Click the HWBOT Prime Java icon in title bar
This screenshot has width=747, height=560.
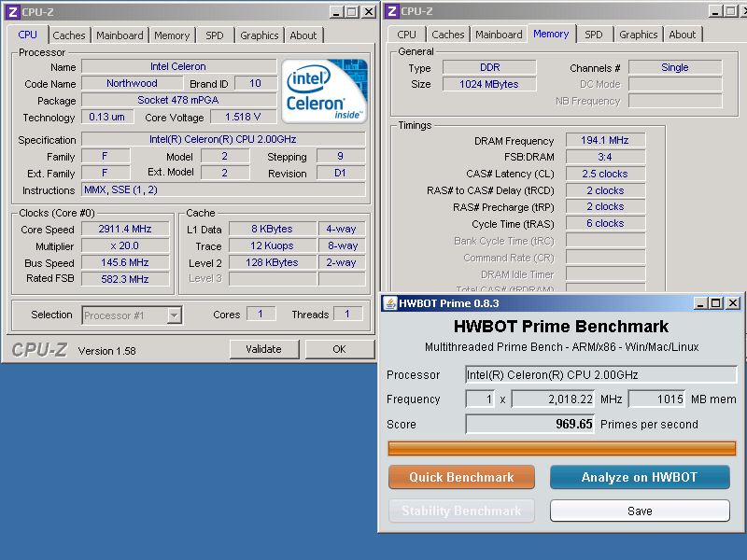(x=390, y=303)
